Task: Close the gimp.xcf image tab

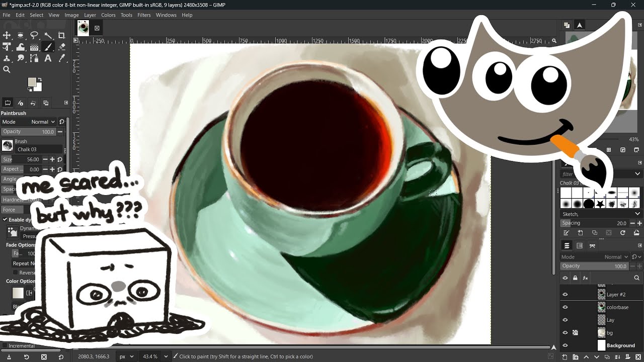Action: pyautogui.click(x=97, y=28)
